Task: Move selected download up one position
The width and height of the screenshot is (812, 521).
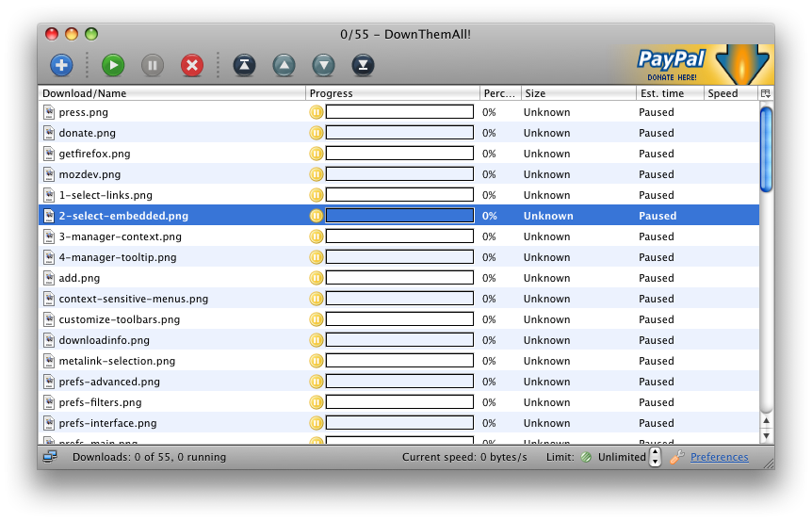Action: point(284,65)
